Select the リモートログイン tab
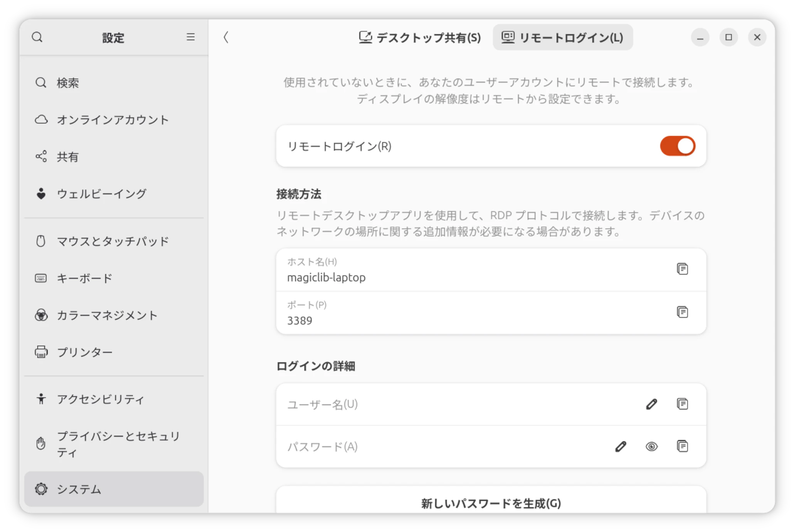The width and height of the screenshot is (794, 532). click(x=562, y=37)
